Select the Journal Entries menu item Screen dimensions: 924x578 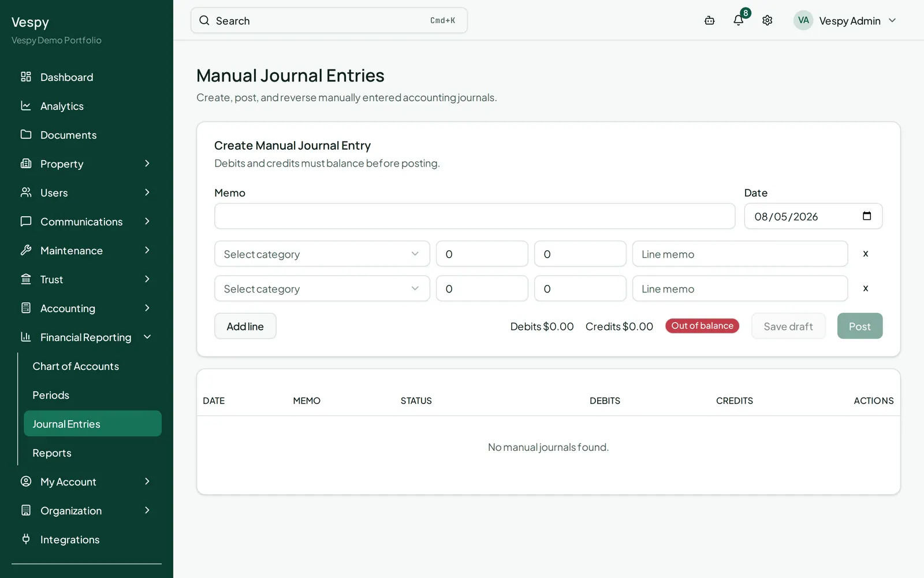pyautogui.click(x=92, y=424)
